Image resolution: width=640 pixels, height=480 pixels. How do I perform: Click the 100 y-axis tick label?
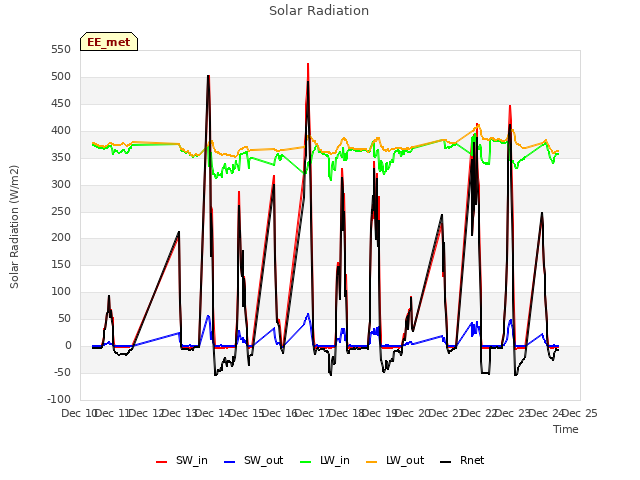pyautogui.click(x=61, y=291)
